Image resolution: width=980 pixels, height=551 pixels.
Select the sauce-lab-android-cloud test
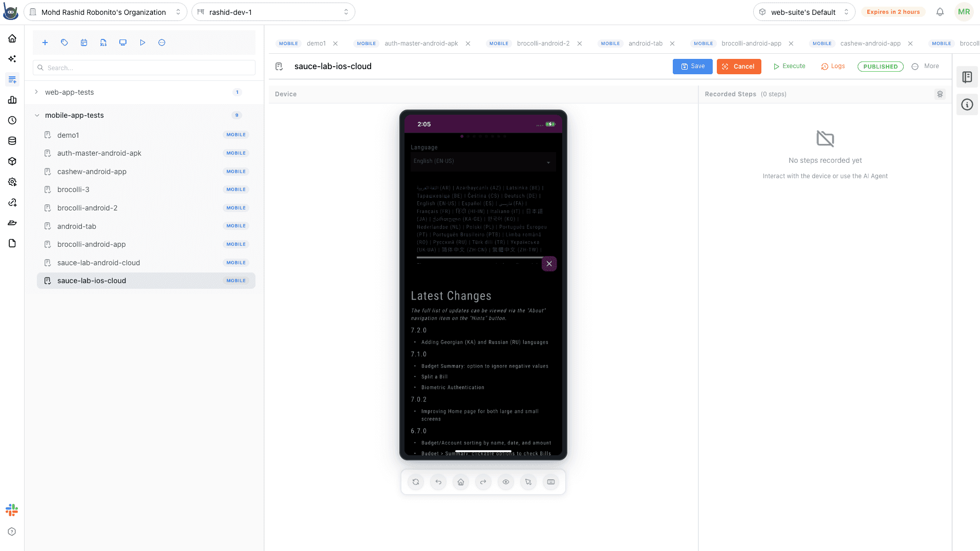[146, 263]
